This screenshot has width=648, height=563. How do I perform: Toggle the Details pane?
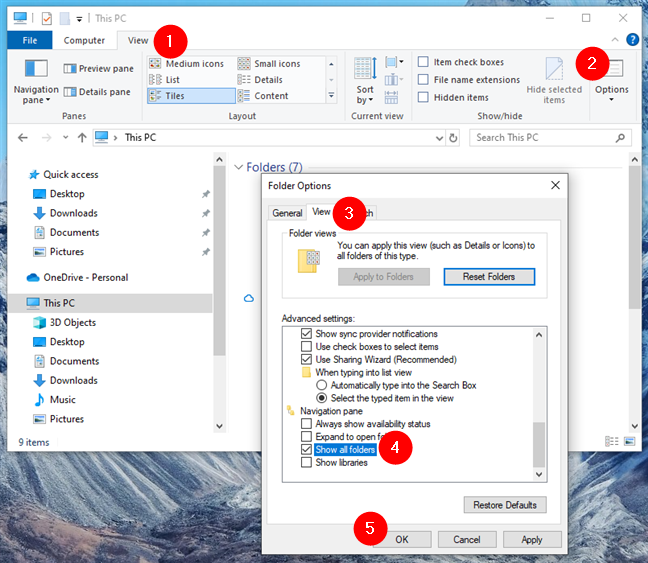(x=97, y=92)
